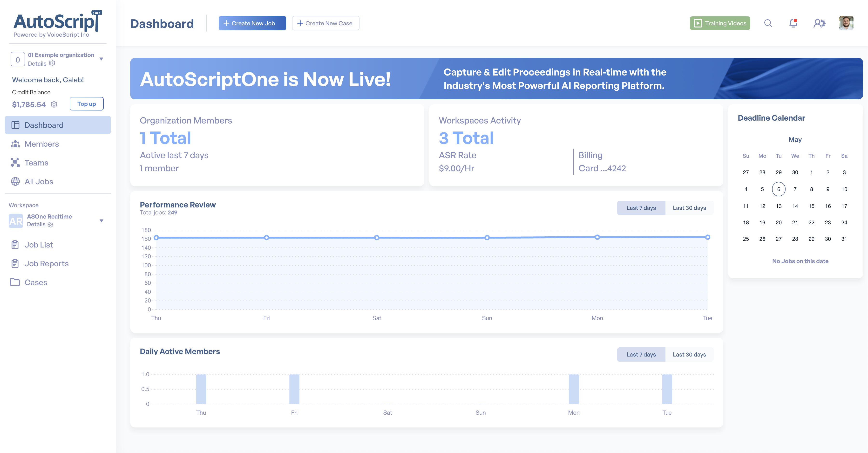Click the 'Card ...4242' billing text

(x=602, y=168)
